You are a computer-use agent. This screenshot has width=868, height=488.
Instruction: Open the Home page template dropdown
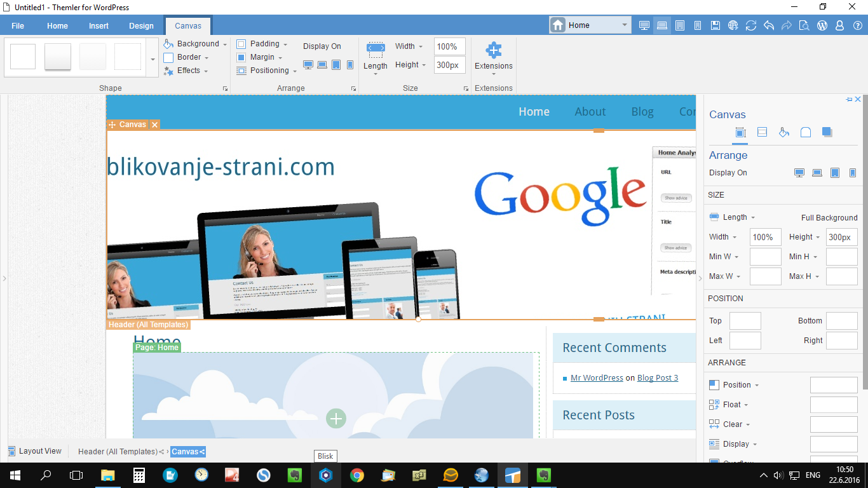pyautogui.click(x=590, y=25)
